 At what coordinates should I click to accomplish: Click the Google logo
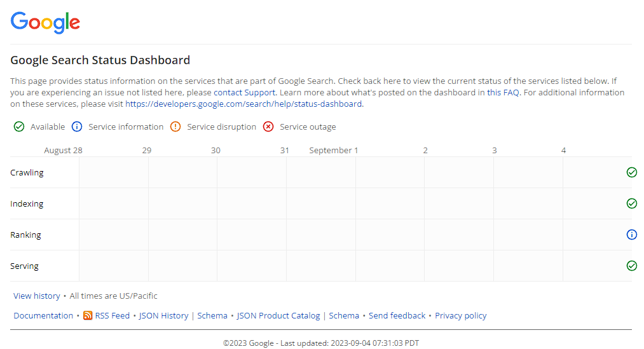click(45, 22)
